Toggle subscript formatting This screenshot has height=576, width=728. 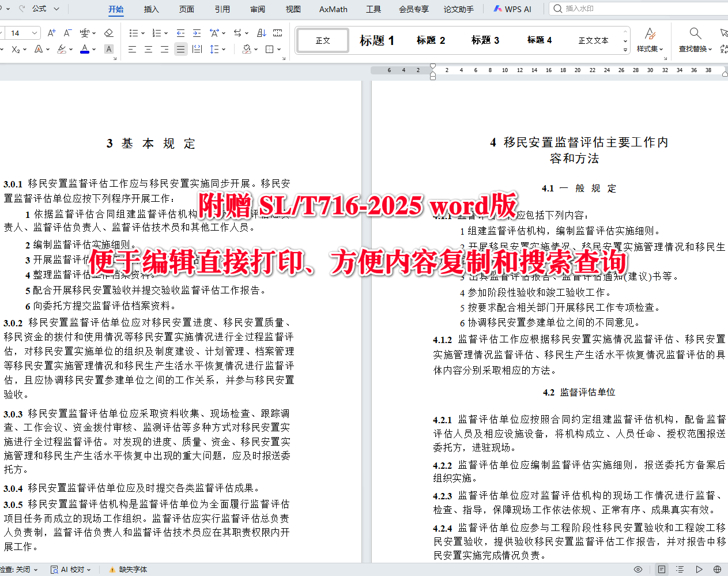(x=16, y=49)
